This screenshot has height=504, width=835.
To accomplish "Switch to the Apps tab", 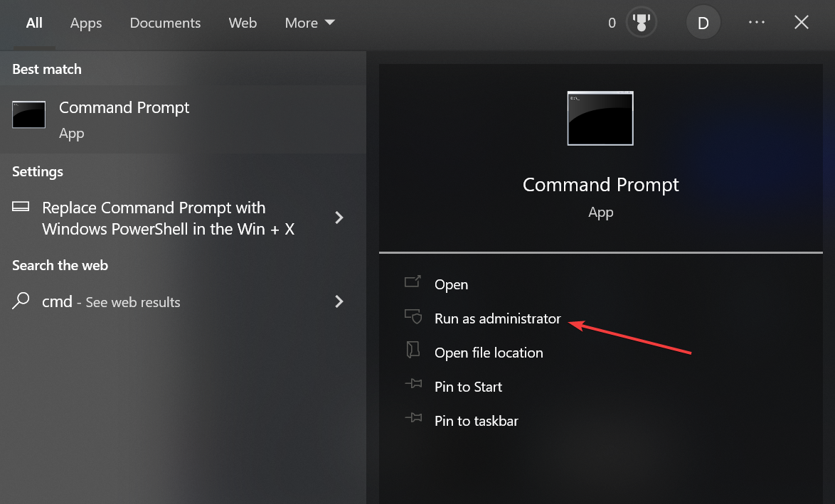I will 86,23.
